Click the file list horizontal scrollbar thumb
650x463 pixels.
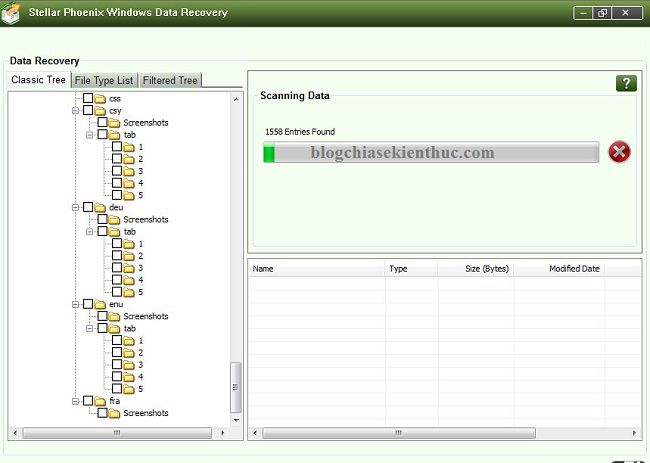[x=399, y=433]
